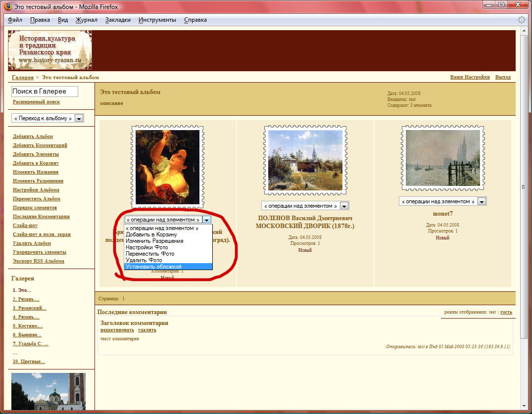Screen dimensions: 532x414
Task: Open the Переход к альбому dropdown
Action: pos(48,118)
